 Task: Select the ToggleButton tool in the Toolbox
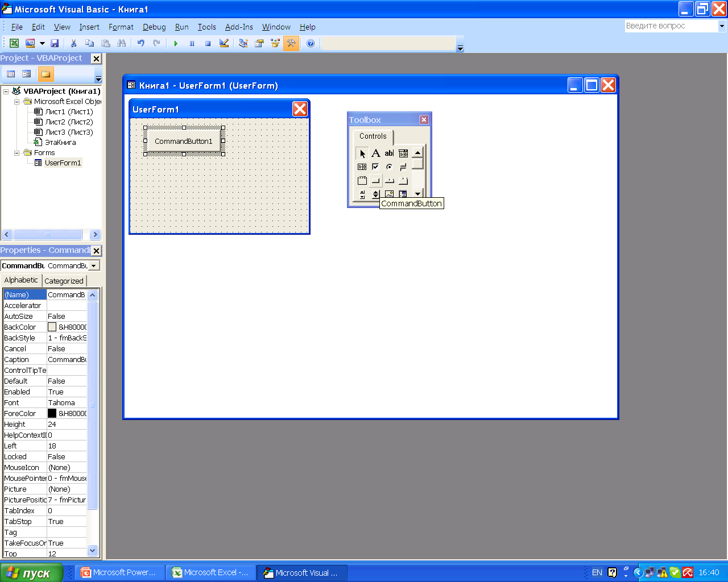(403, 167)
